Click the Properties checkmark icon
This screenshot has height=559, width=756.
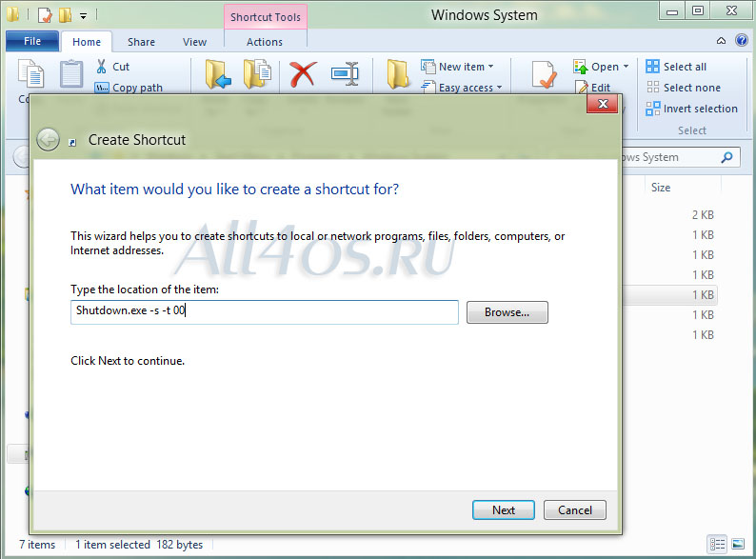pos(545,74)
